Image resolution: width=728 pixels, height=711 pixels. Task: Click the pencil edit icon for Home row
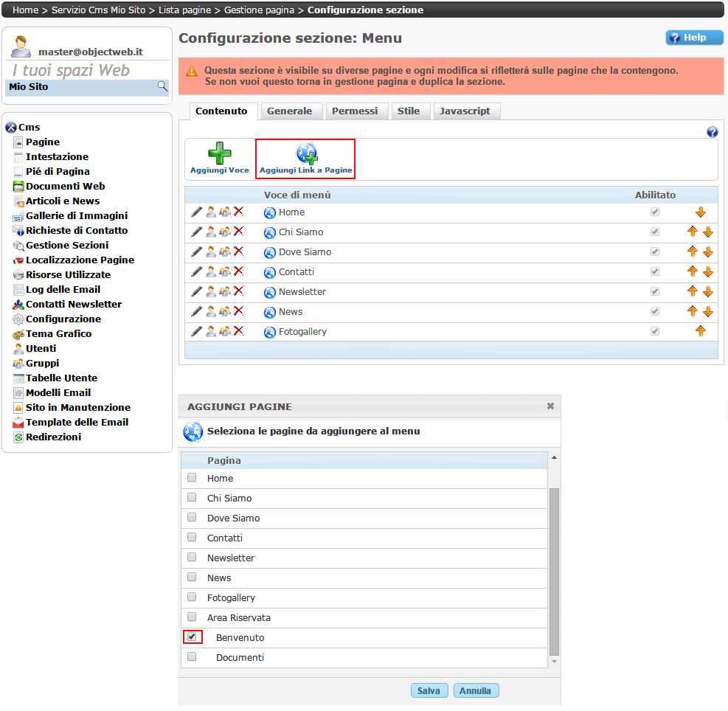click(x=196, y=212)
